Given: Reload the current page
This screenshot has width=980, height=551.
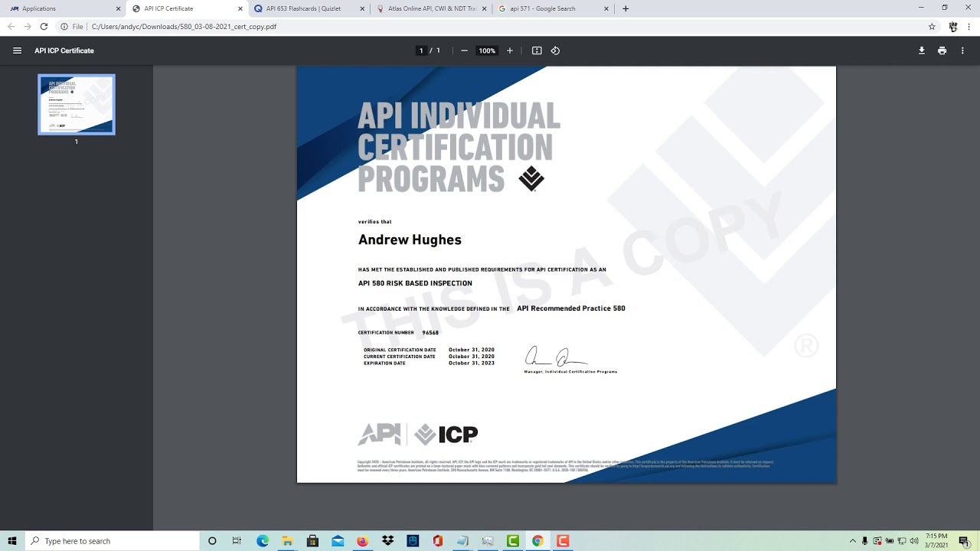Looking at the screenshot, I should pyautogui.click(x=44, y=26).
